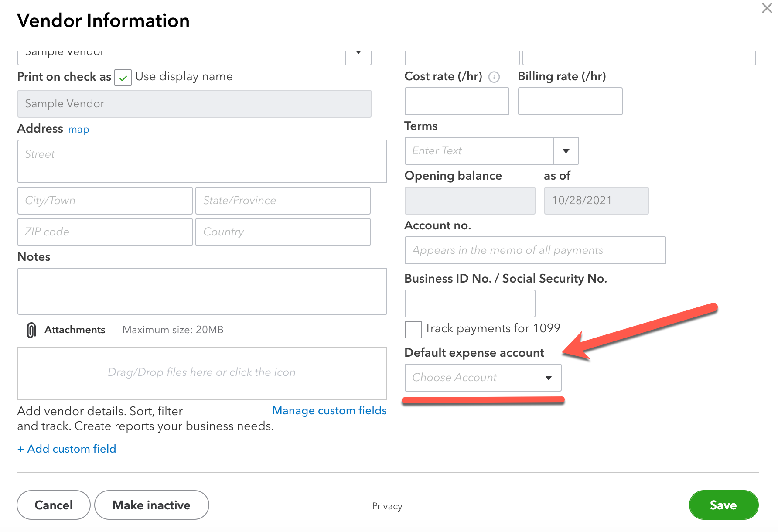Open the Sample Vendor name dropdown arrow

(x=358, y=53)
